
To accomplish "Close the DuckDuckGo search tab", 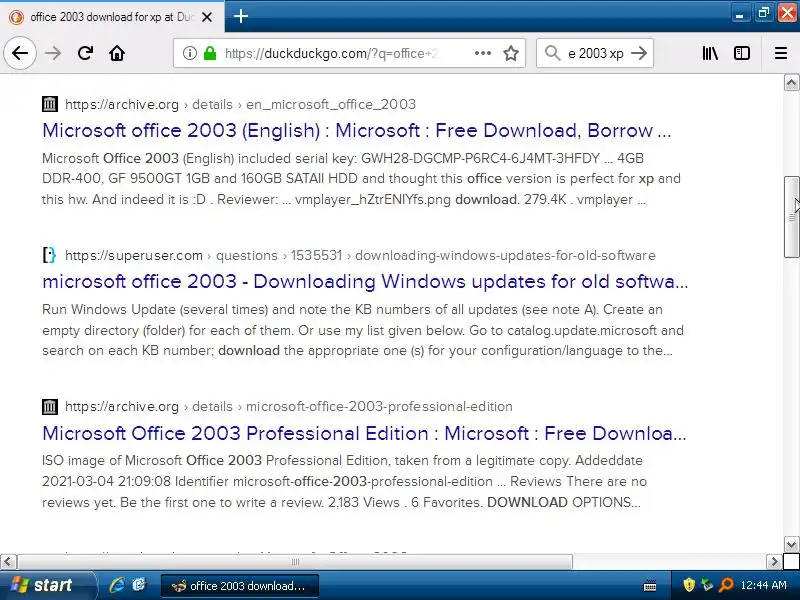I will [207, 17].
